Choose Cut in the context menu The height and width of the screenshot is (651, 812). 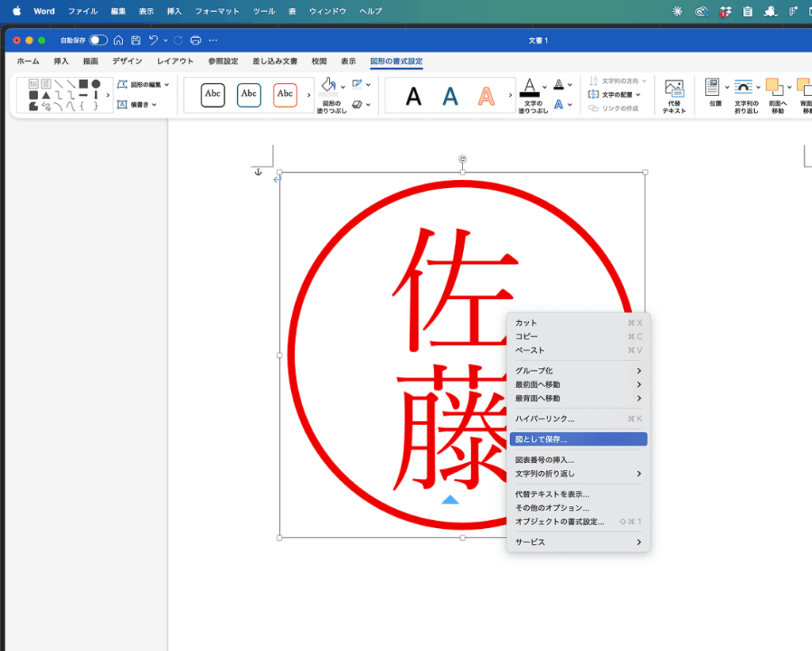click(578, 323)
